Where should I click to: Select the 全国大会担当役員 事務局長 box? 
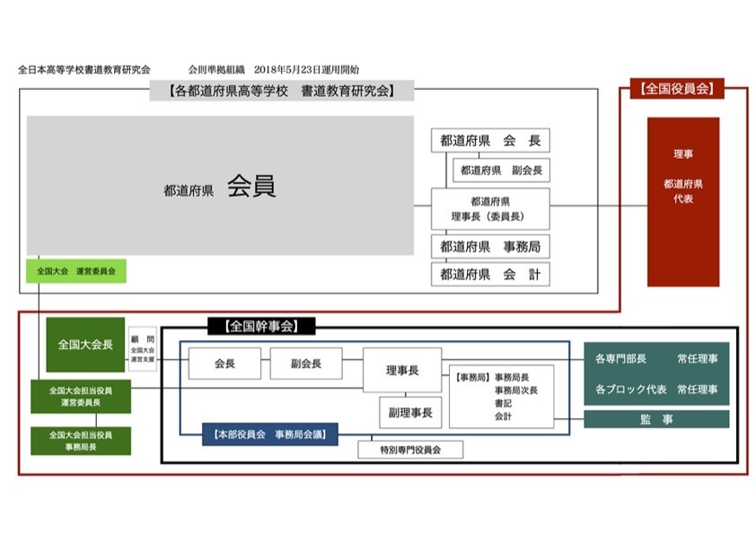point(81,441)
